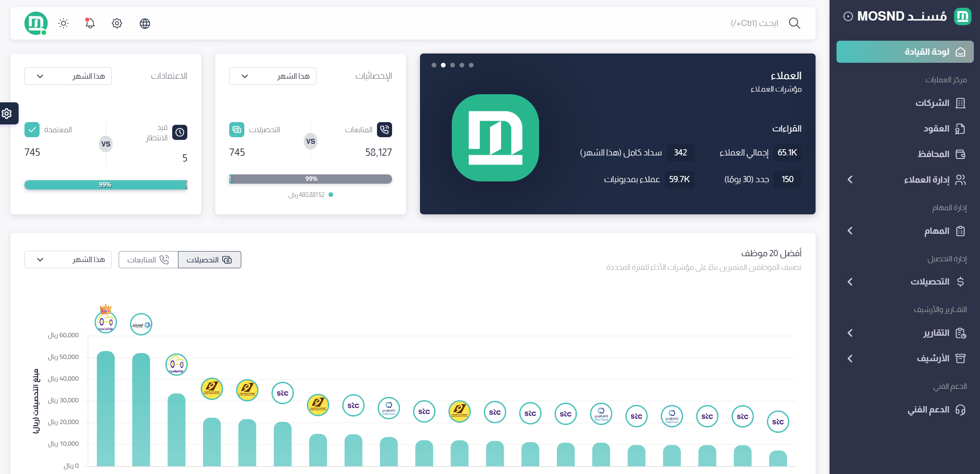The image size is (980, 474).
Task: Open the notifications bell
Action: click(90, 23)
